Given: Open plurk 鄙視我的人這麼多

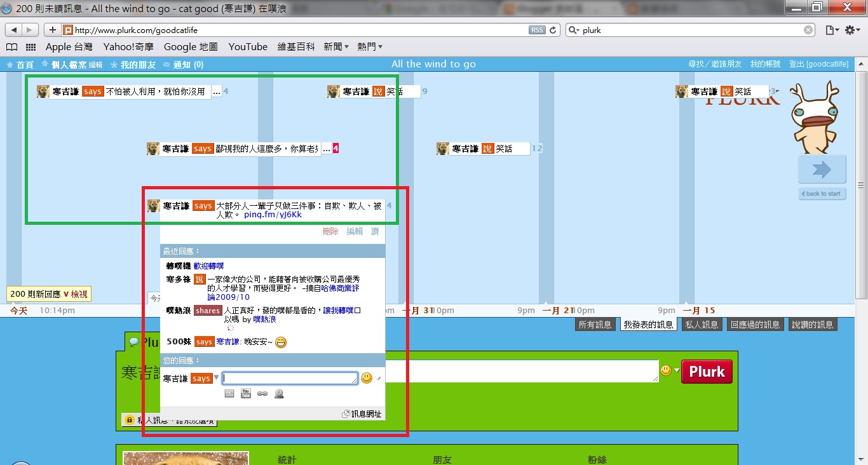Looking at the screenshot, I should (x=266, y=149).
